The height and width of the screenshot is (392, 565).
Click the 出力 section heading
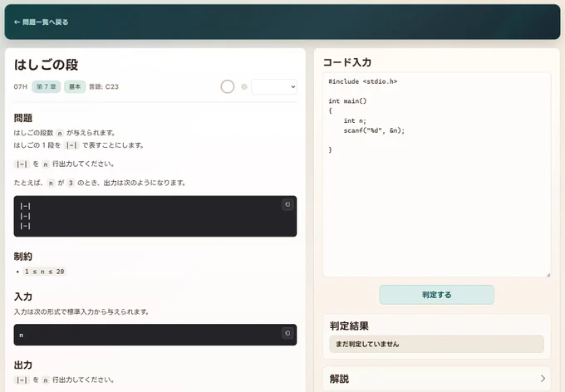[23, 365]
